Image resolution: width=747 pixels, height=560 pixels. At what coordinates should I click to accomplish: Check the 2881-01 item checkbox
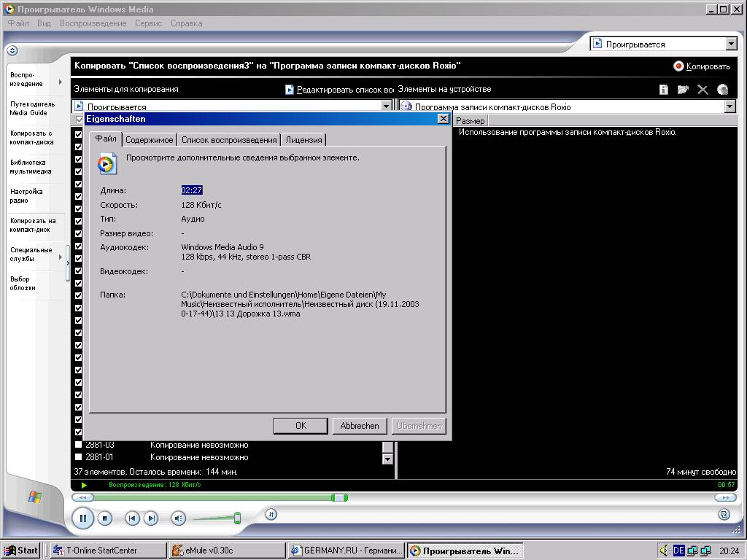pos(79,457)
